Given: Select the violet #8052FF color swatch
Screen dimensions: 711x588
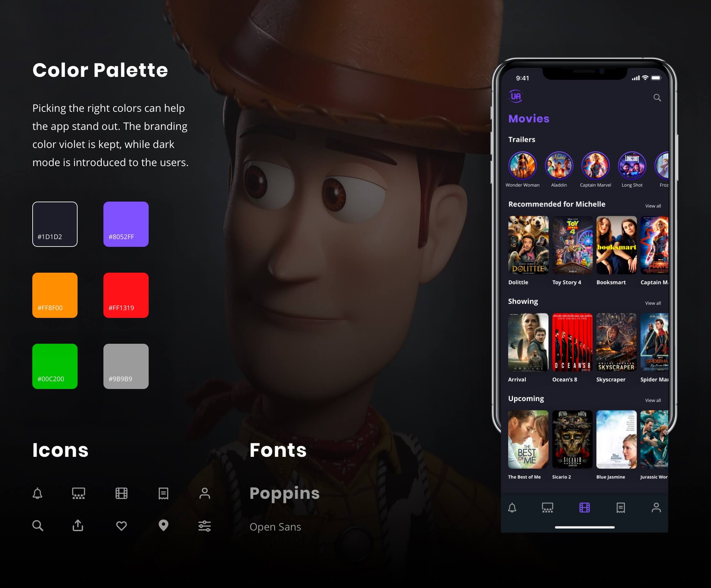Looking at the screenshot, I should (126, 224).
